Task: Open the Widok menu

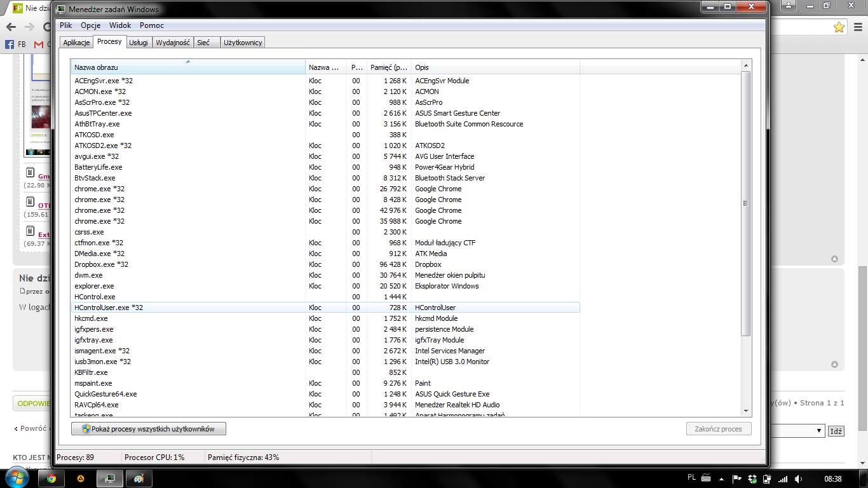Action: tap(120, 25)
